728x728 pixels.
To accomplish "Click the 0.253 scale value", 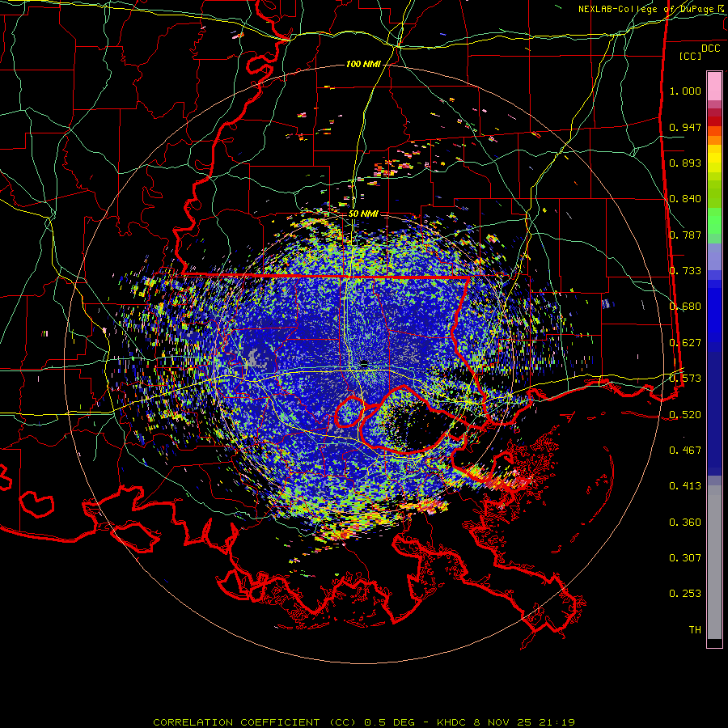I will pos(685,594).
